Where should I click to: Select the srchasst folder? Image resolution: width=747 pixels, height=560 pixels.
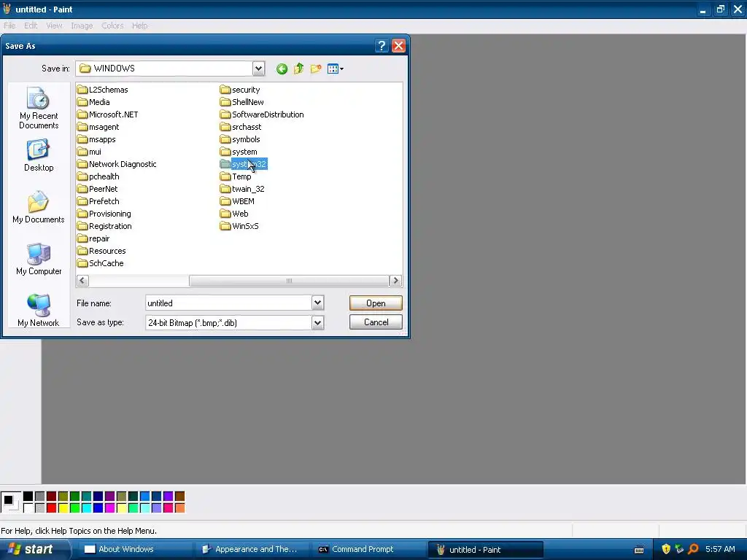(241, 127)
